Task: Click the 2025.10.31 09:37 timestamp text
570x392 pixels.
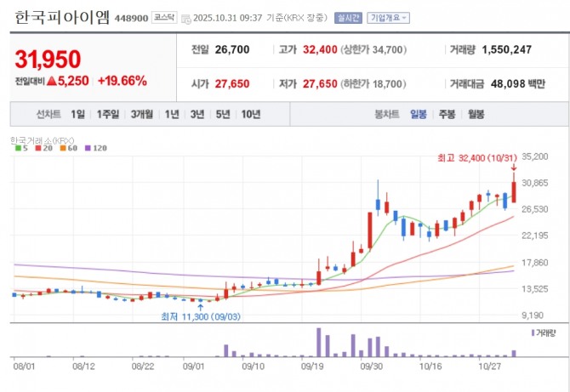Action: click(x=227, y=18)
